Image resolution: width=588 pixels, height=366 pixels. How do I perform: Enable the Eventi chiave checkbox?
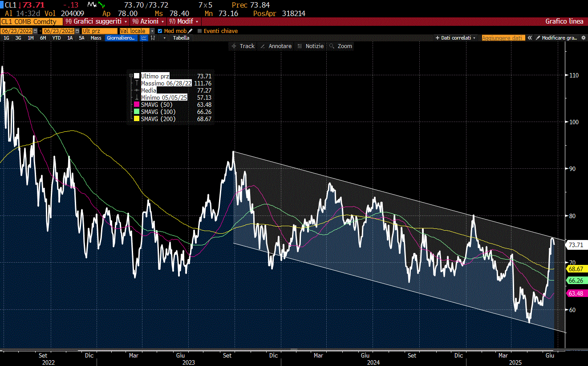click(199, 31)
